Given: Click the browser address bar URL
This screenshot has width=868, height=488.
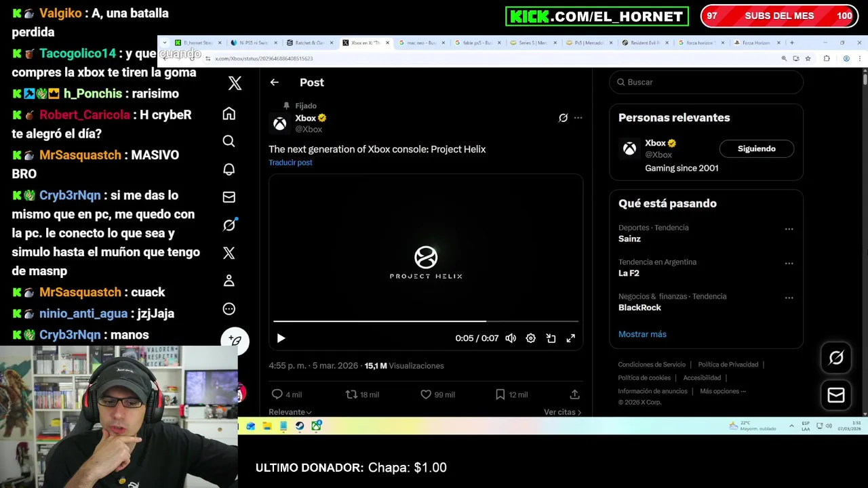Looking at the screenshot, I should (264, 59).
